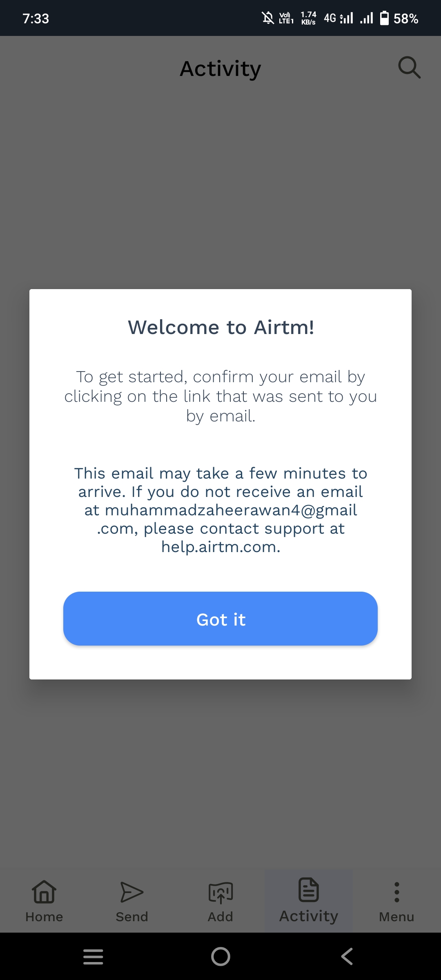The height and width of the screenshot is (980, 441).
Task: Tap the search magnifier icon
Action: pos(409,67)
